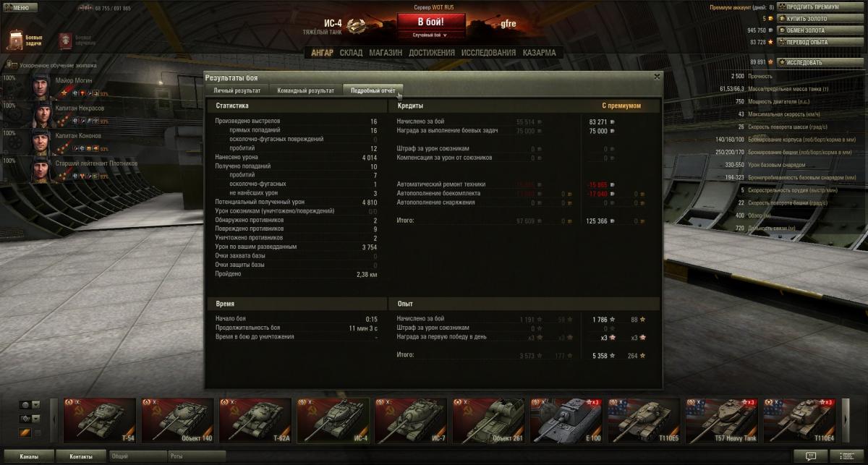Select the E 100 tank in carousel
This screenshot has height=465, width=868.
[x=566, y=420]
